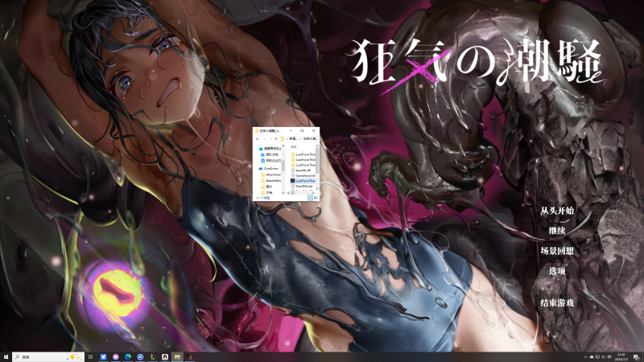Open the QQ penguin taskbar icon

165,357
